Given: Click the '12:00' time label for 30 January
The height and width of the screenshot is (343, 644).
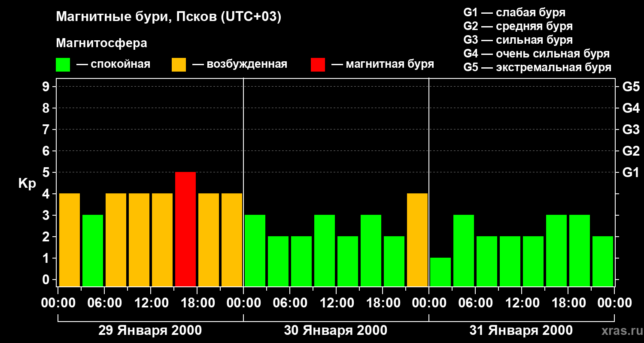Looking at the screenshot, I should tap(336, 303).
